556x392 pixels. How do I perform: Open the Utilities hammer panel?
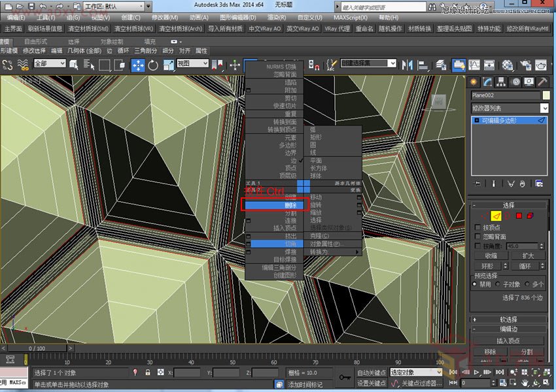pyautogui.click(x=542, y=82)
